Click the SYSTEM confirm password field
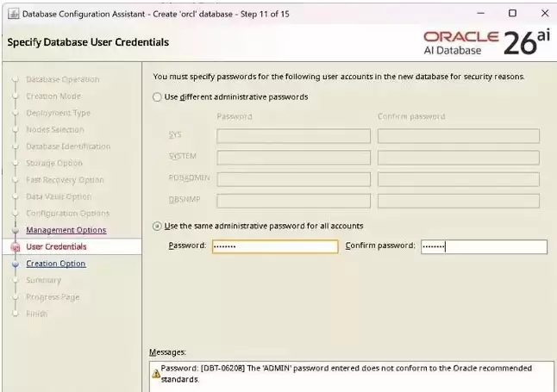Image resolution: width=557 pixels, height=392 pixels. (x=459, y=158)
